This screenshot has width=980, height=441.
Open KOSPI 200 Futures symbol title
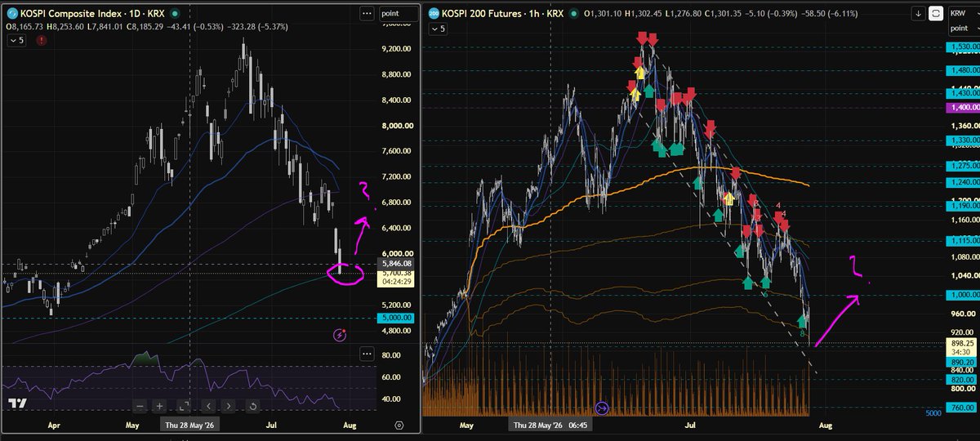click(x=501, y=13)
